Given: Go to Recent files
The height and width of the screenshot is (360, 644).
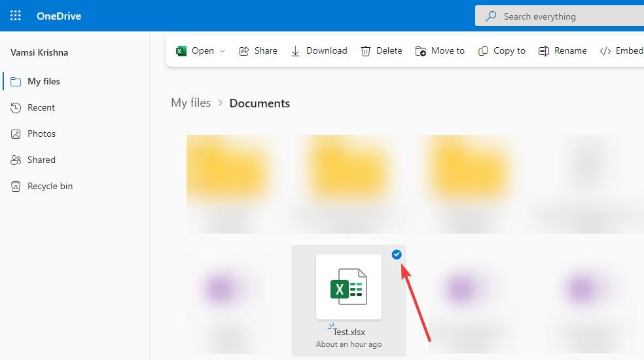Looking at the screenshot, I should tap(41, 108).
